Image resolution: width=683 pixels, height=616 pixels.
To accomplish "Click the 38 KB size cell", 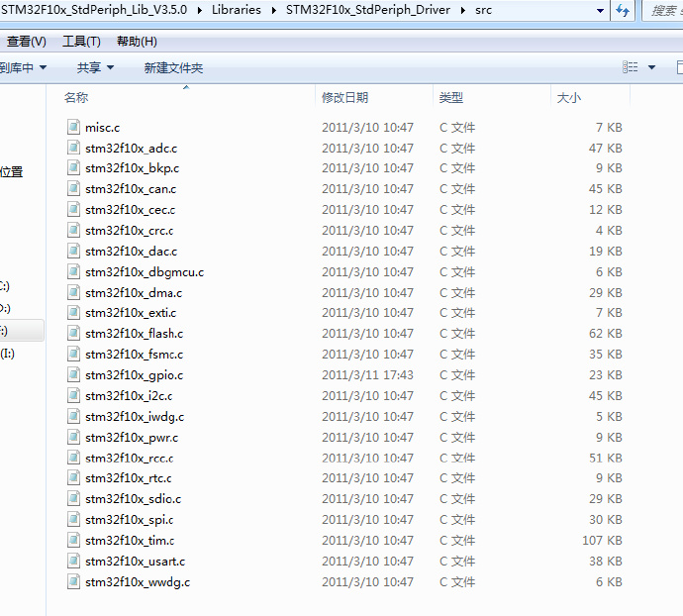I will (606, 562).
